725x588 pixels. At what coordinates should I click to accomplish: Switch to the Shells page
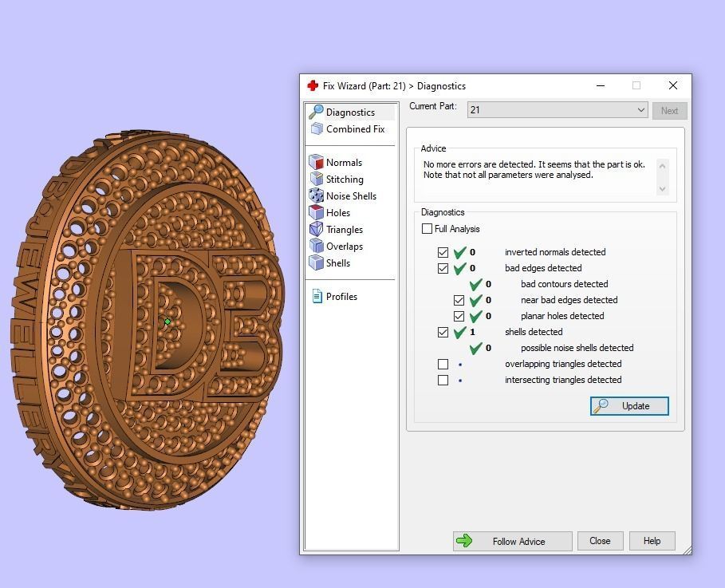click(338, 262)
